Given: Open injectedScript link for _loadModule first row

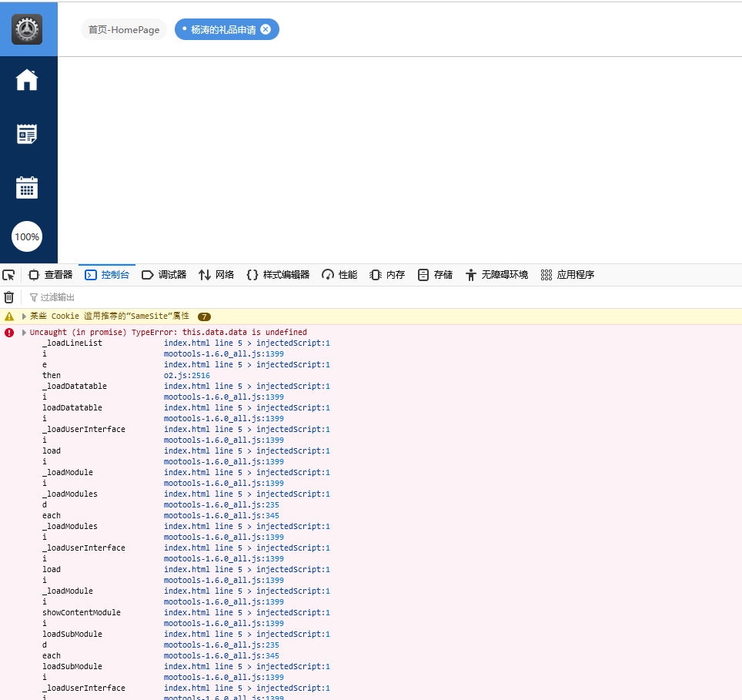Looking at the screenshot, I should (247, 472).
